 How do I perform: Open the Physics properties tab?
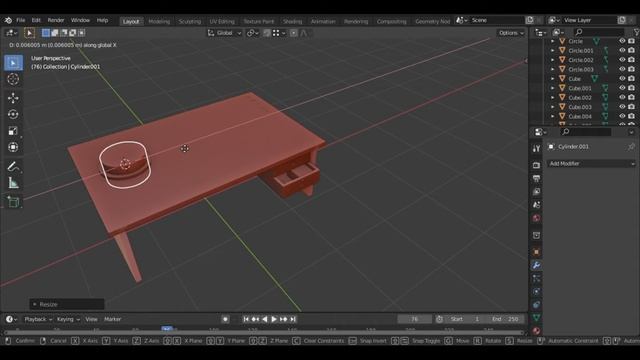pyautogui.click(x=536, y=291)
